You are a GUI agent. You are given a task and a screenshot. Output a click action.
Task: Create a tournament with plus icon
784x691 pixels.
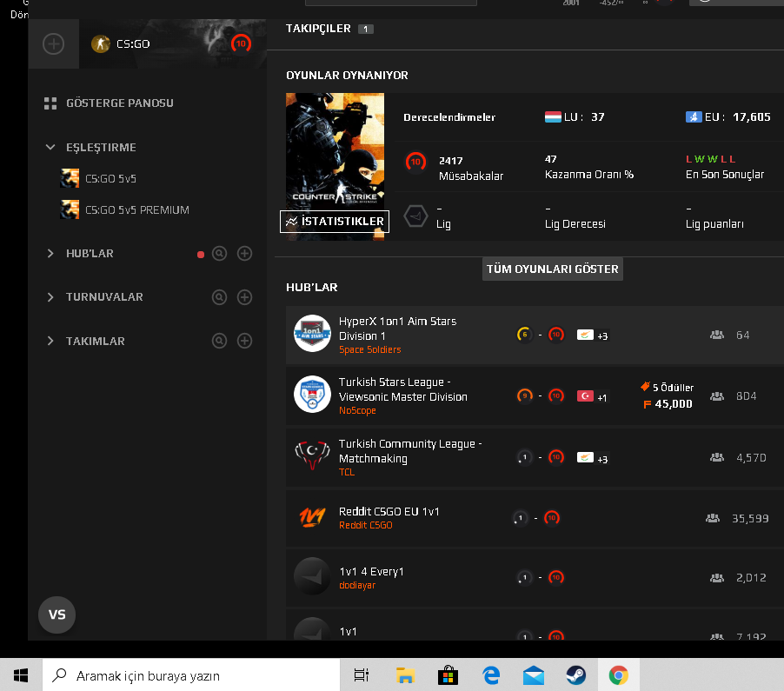coord(244,297)
